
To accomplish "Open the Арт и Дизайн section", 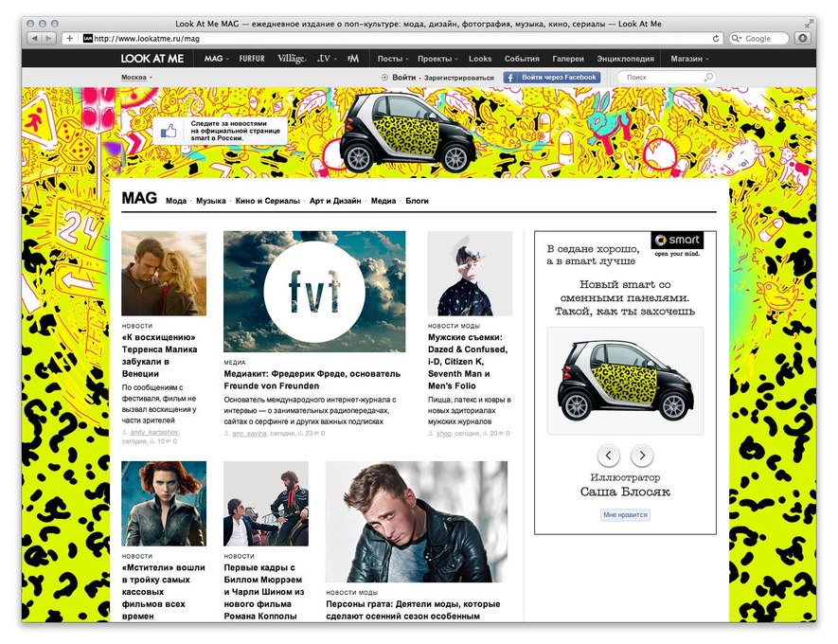I will (x=335, y=201).
